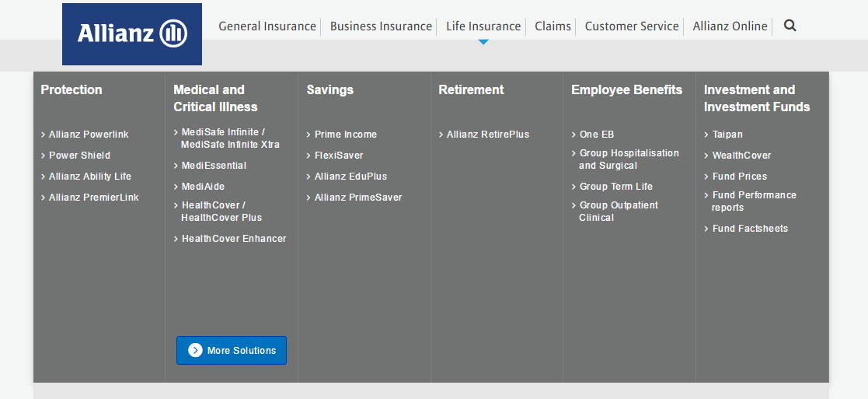This screenshot has height=399, width=868.
Task: Click the HealthCover Enhancer link
Action: click(234, 239)
